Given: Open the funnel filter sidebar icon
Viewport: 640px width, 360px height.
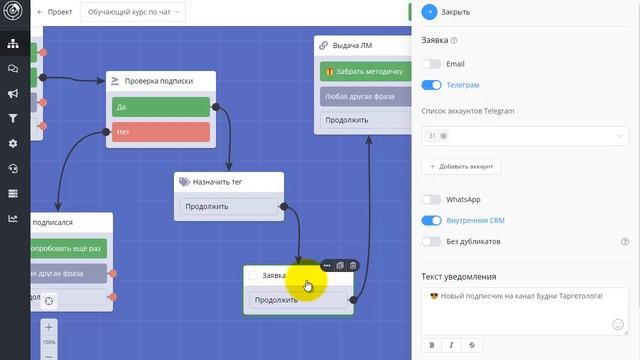Looking at the screenshot, I should [13, 118].
